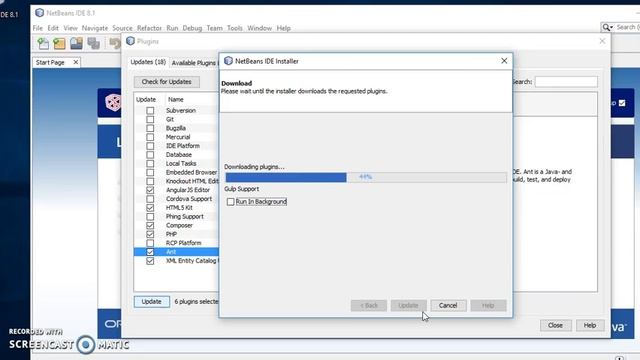Viewport: 640px width, 360px height.
Task: Toggle the Run In Background checkbox
Action: (x=231, y=202)
